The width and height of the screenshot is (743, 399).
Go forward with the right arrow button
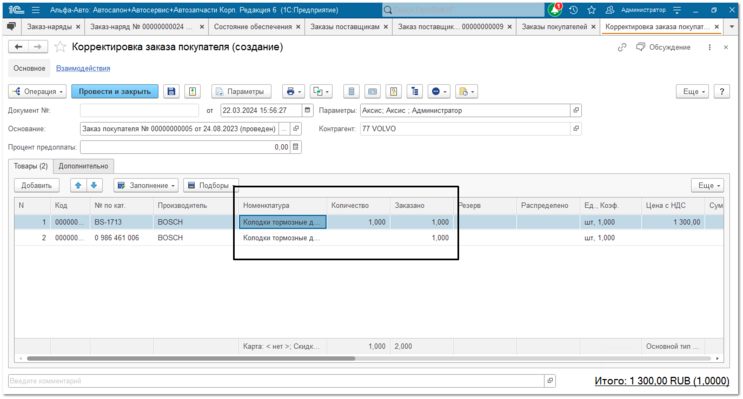click(38, 46)
